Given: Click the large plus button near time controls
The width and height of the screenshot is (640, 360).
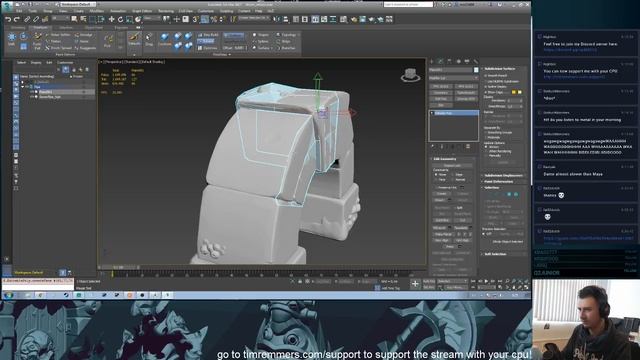Looking at the screenshot, I should click(x=415, y=284).
